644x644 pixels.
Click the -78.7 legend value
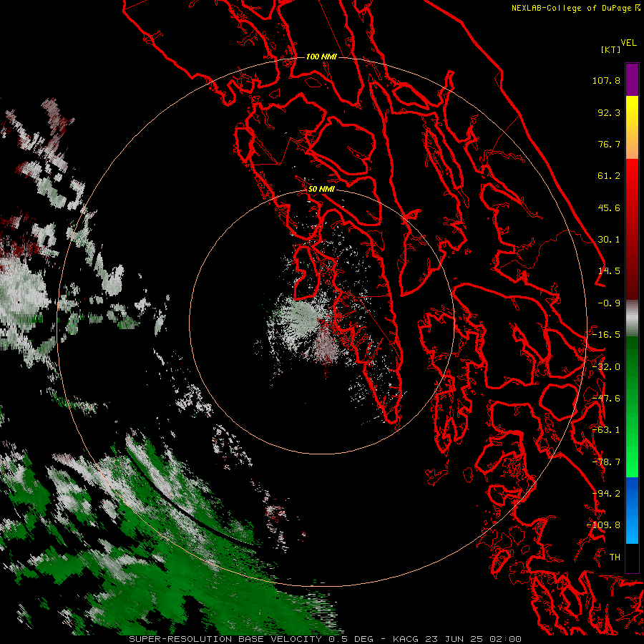point(606,462)
